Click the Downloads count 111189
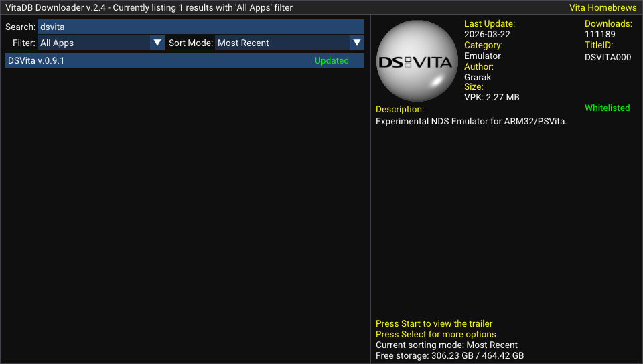The image size is (643, 364). point(599,34)
